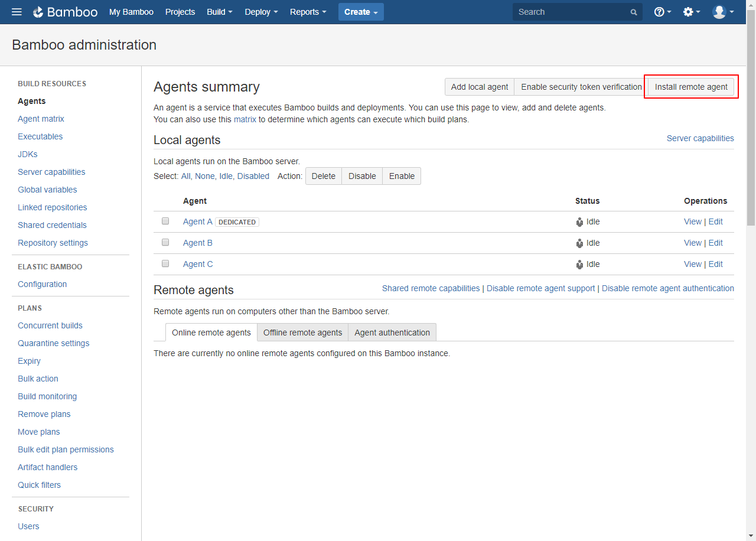The height and width of the screenshot is (541, 756).
Task: Open the Server capabilities link beside Local agents
Action: click(x=700, y=138)
